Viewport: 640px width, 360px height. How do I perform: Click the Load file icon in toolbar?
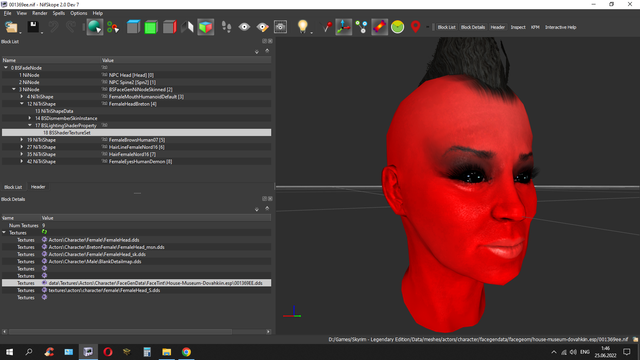[11, 27]
